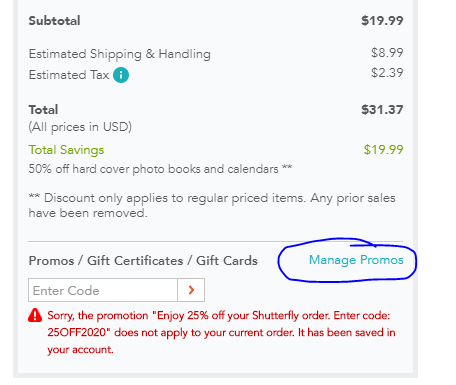Screen dimensions: 456x385
Task: Click Promos / Gift Certificates / Gift Cards heading
Action: tap(143, 261)
